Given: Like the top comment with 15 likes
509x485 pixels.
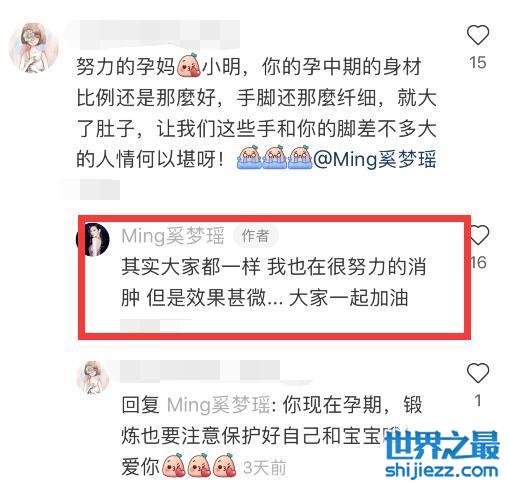Looking at the screenshot, I should [x=478, y=35].
